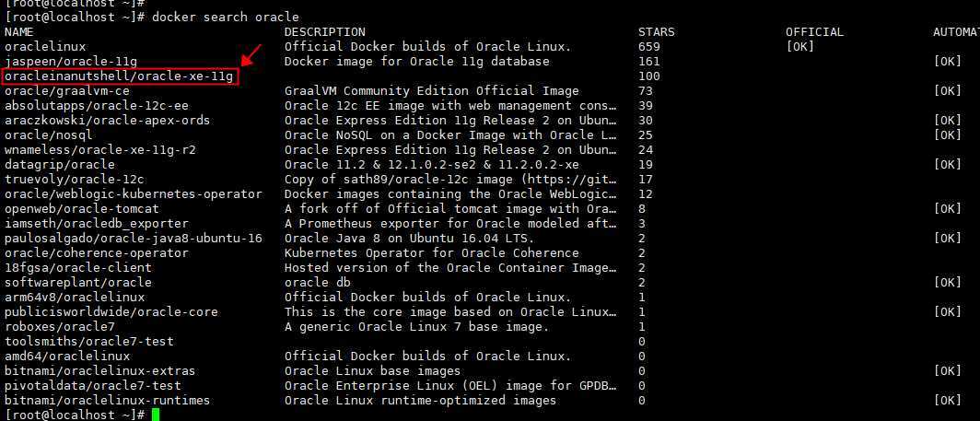Click the softwareplant/oracle image name
The image size is (980, 421).
coord(78,282)
